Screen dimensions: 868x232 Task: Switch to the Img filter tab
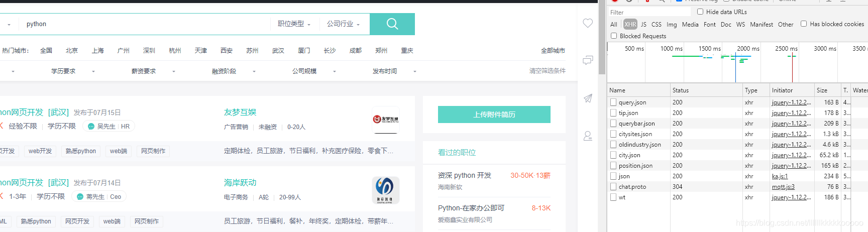pos(672,24)
